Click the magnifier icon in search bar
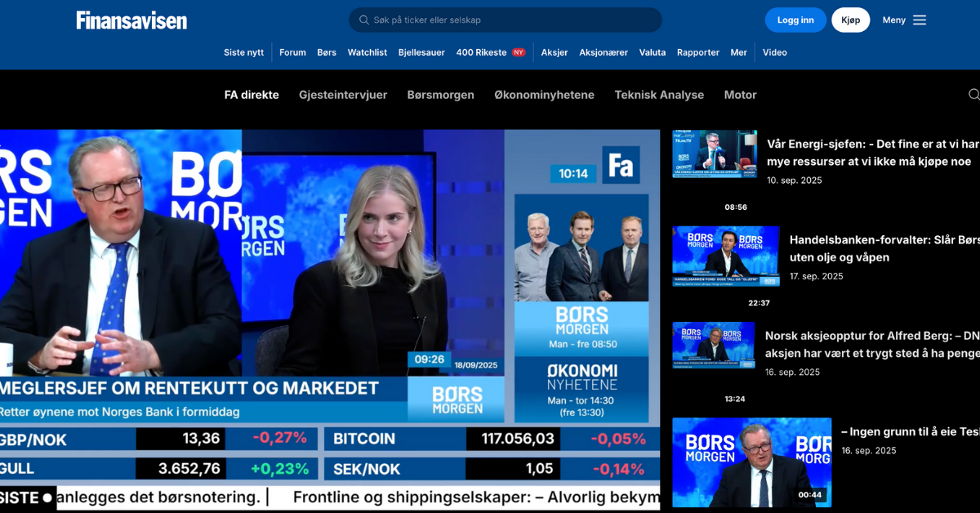Screen dimensions: 980x513 coord(364,20)
